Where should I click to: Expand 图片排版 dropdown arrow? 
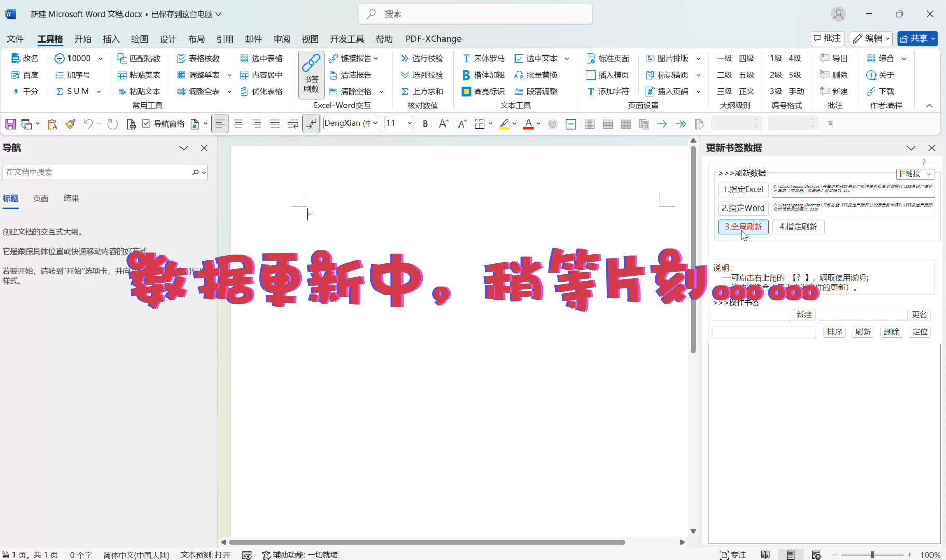click(698, 58)
